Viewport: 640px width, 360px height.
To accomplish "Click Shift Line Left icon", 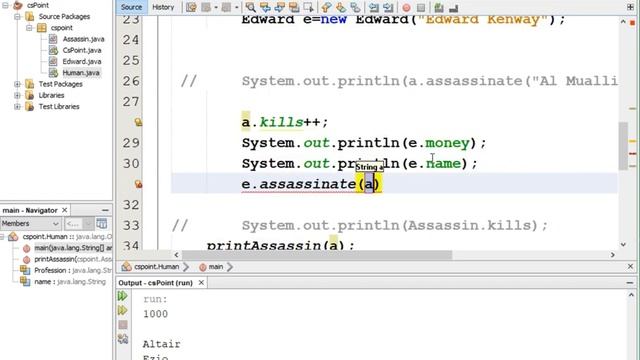I will [373, 7].
